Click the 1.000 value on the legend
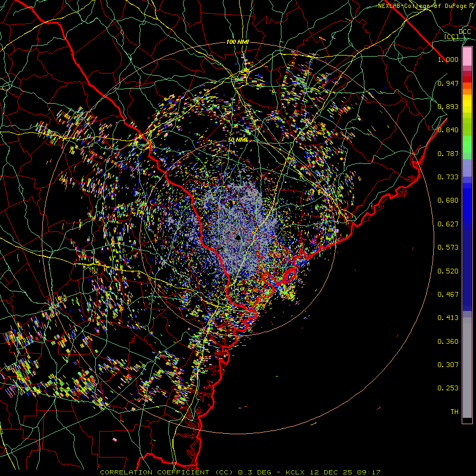476x476 pixels. (x=448, y=59)
